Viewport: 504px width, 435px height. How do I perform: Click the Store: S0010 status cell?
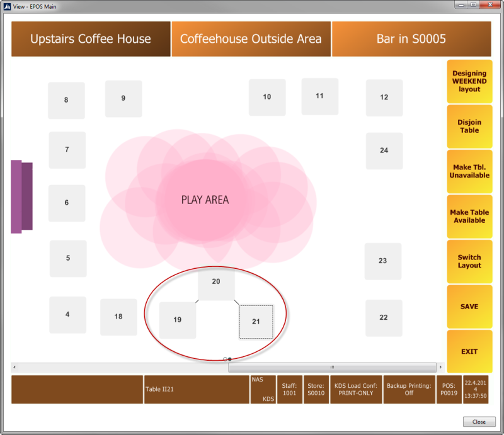click(x=316, y=390)
